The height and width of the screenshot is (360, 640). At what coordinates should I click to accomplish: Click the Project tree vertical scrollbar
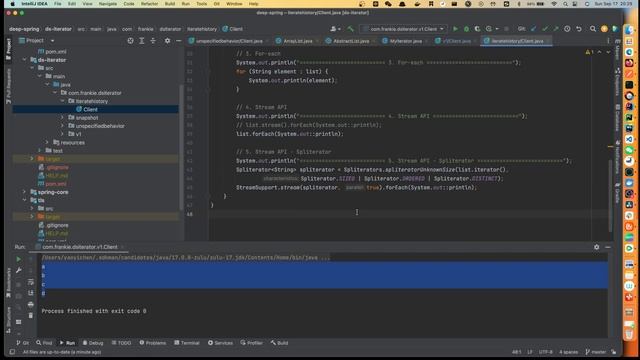tap(181, 147)
